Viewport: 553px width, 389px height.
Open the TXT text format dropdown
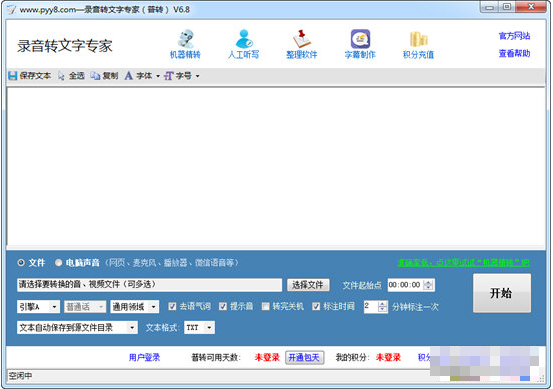click(x=199, y=328)
